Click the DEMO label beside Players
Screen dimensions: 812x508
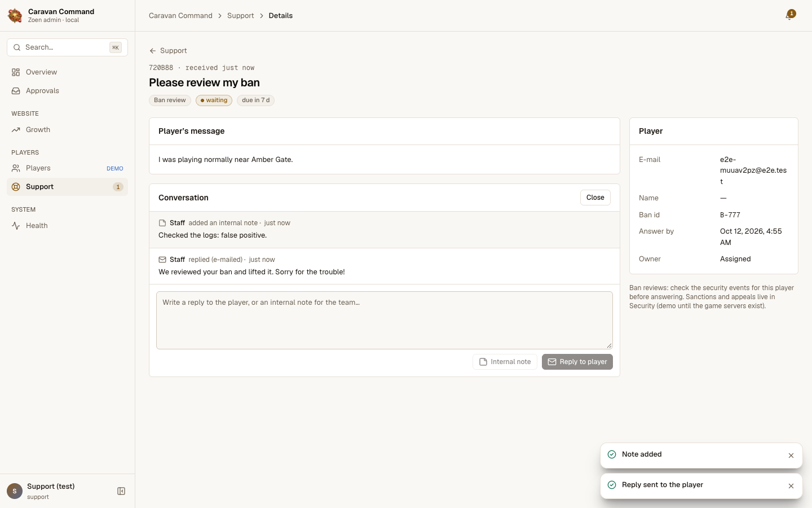(115, 169)
